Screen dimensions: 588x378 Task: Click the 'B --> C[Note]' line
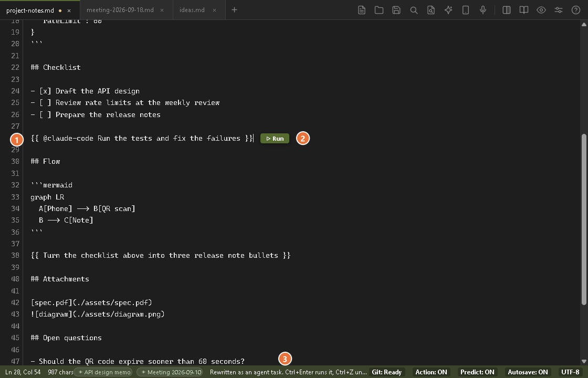(66, 220)
